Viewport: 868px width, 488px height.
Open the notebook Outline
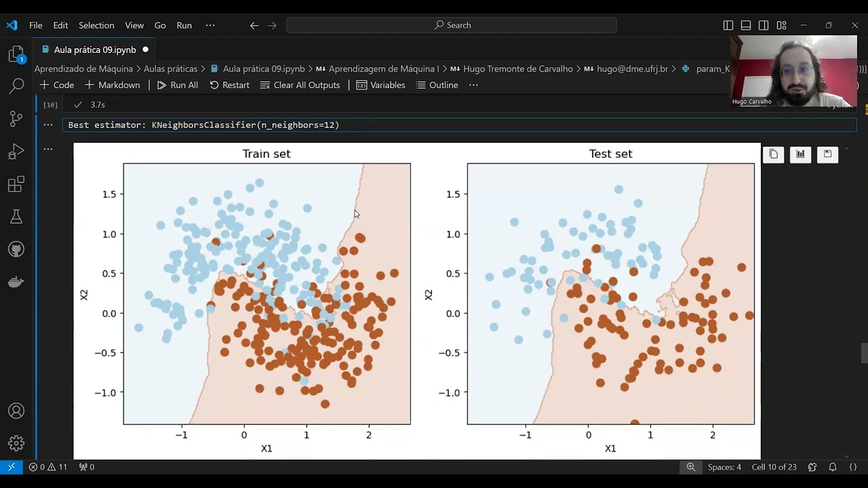(x=437, y=85)
